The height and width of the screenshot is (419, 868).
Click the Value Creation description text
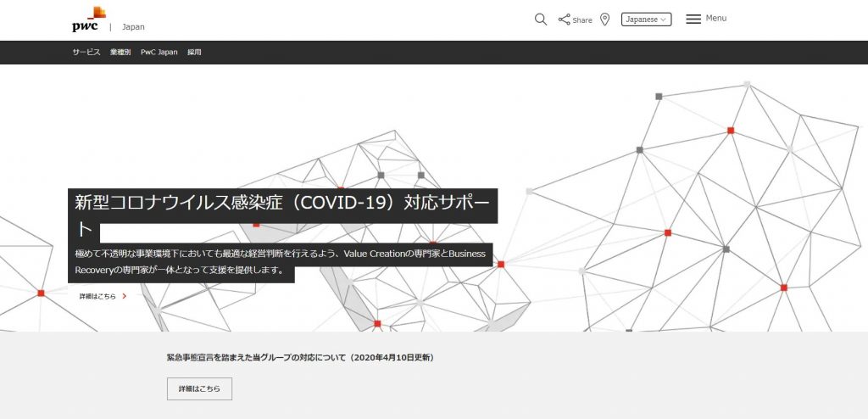(x=280, y=262)
